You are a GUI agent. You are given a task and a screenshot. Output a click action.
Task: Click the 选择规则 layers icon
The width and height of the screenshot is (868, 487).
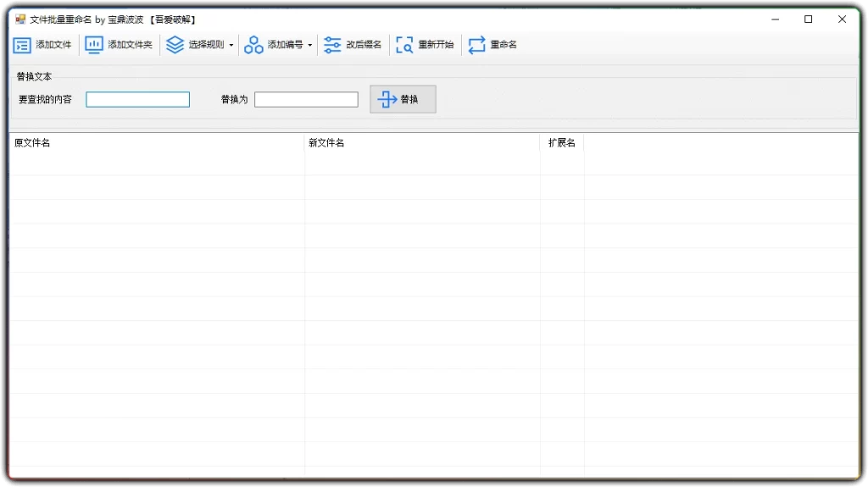tap(175, 45)
